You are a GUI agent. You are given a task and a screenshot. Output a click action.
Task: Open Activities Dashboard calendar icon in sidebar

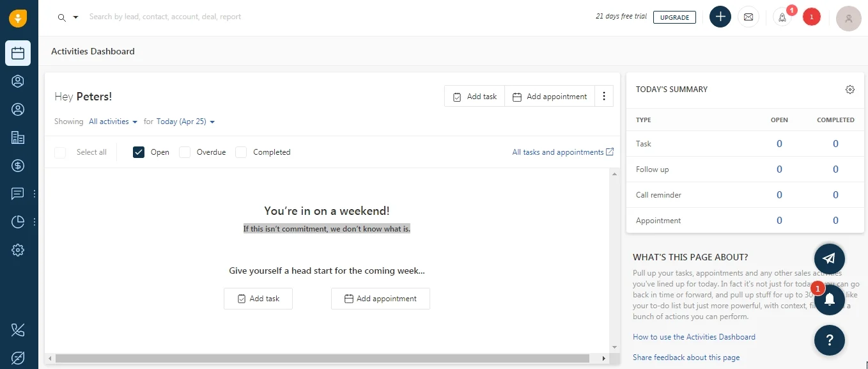(18, 53)
